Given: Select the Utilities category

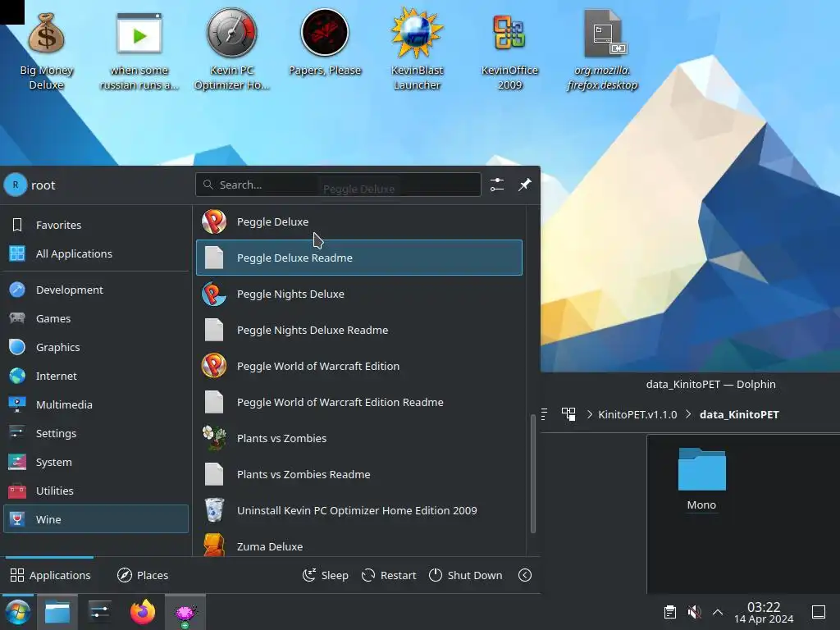Looking at the screenshot, I should tap(97, 491).
